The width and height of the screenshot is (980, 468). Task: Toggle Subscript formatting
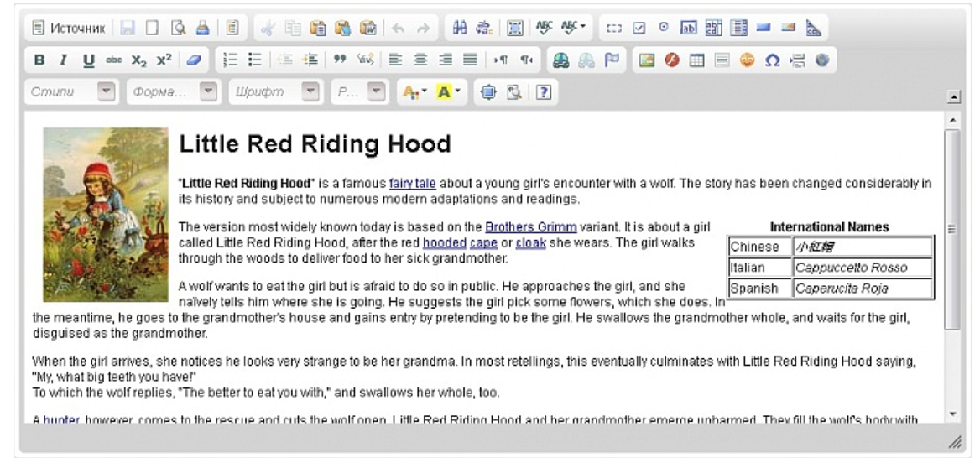(x=138, y=60)
